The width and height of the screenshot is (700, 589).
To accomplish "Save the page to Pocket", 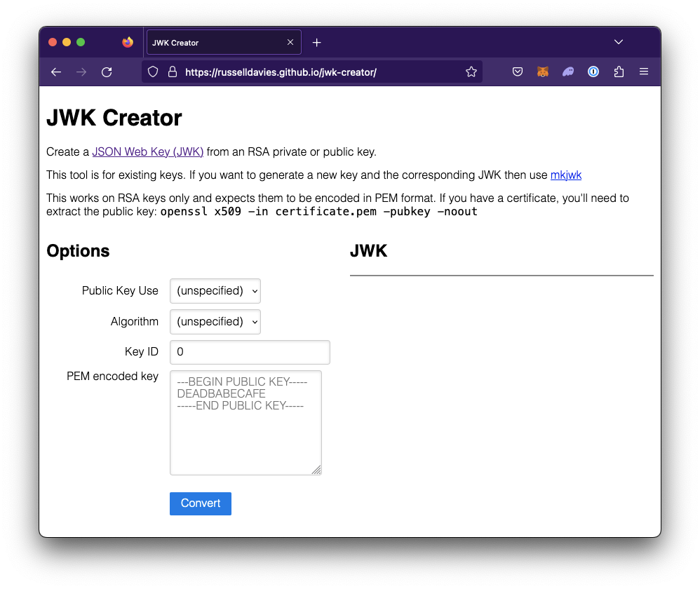I will 518,72.
